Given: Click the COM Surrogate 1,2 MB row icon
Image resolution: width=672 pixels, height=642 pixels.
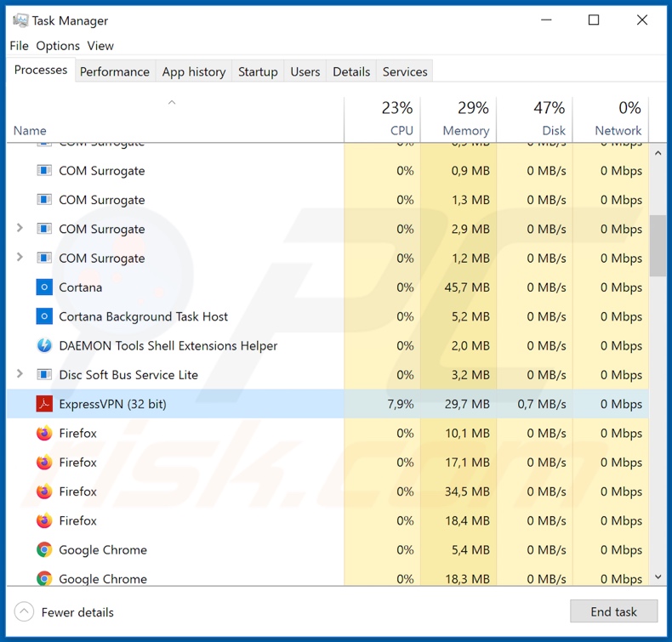Looking at the screenshot, I should pos(44,258).
